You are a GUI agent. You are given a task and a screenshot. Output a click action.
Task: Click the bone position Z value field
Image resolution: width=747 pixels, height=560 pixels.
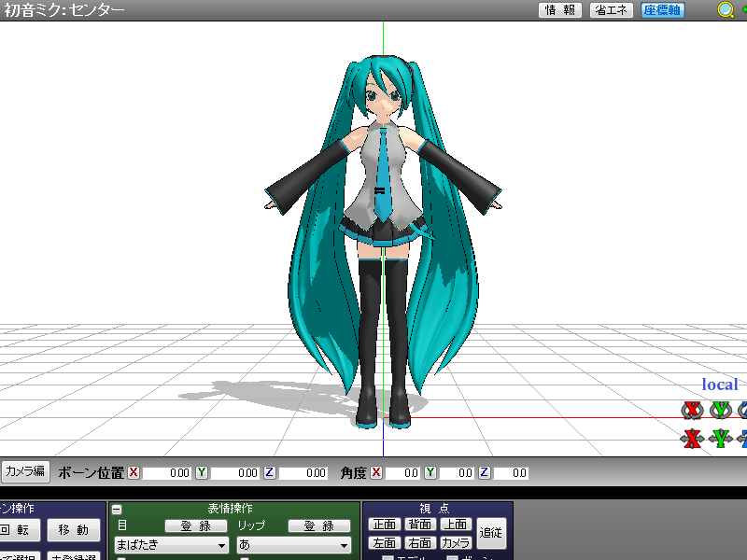click(303, 473)
